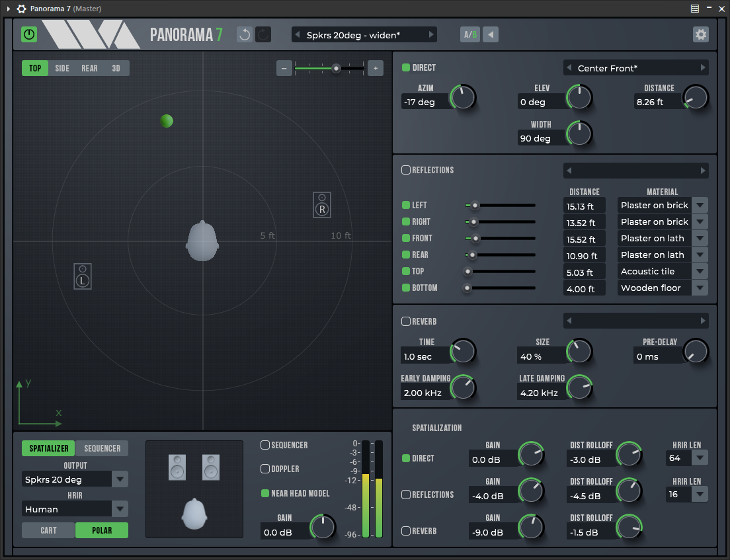The height and width of the screenshot is (560, 730).
Task: Open the Bottom material Wooden floor dropdown
Action: (700, 288)
